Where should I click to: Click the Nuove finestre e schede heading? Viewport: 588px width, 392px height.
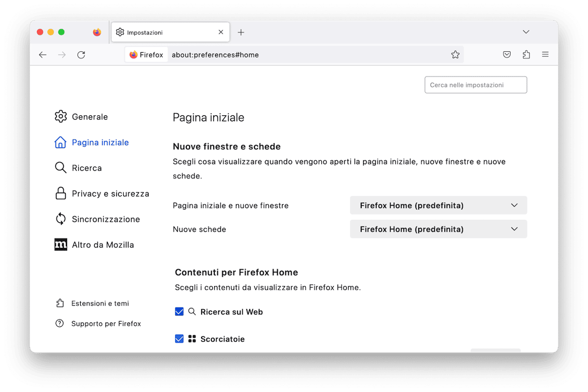227,147
